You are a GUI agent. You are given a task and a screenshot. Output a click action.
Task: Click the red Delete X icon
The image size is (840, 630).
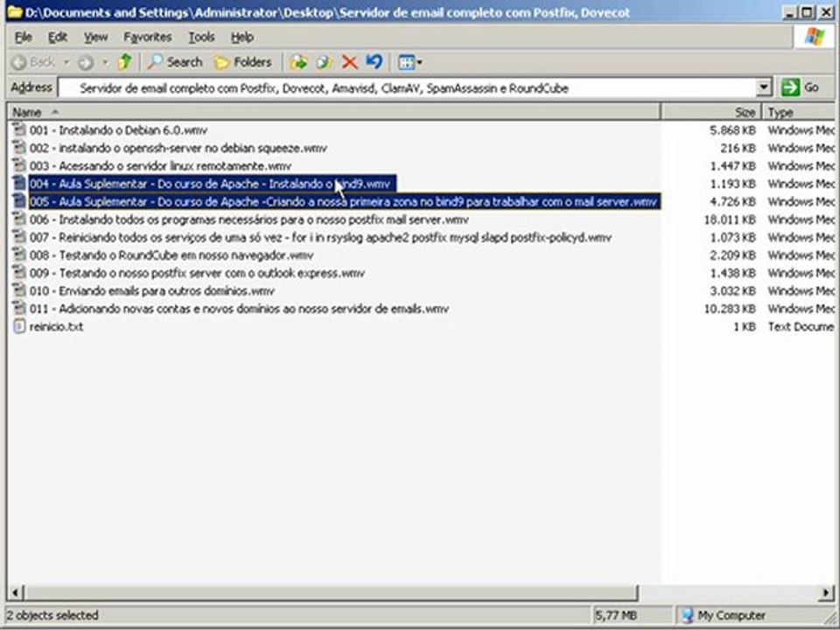click(x=349, y=62)
